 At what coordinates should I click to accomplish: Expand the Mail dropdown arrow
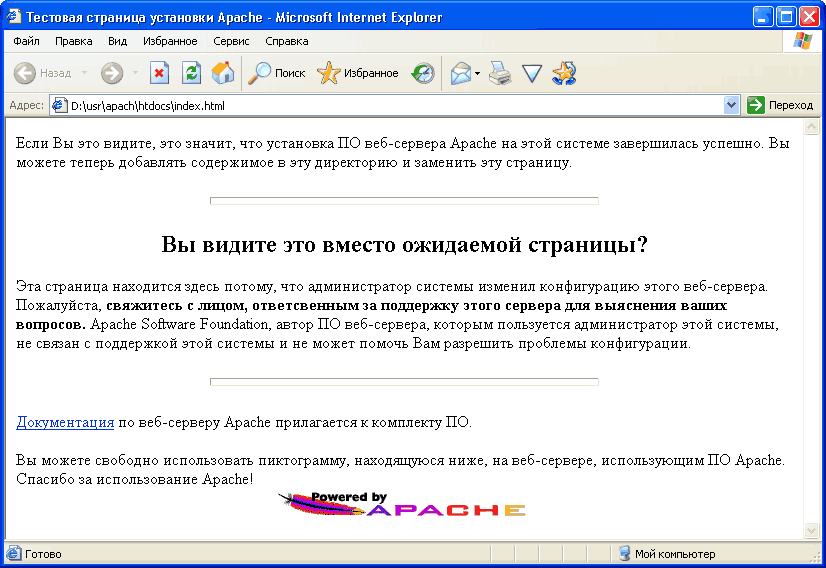(477, 73)
